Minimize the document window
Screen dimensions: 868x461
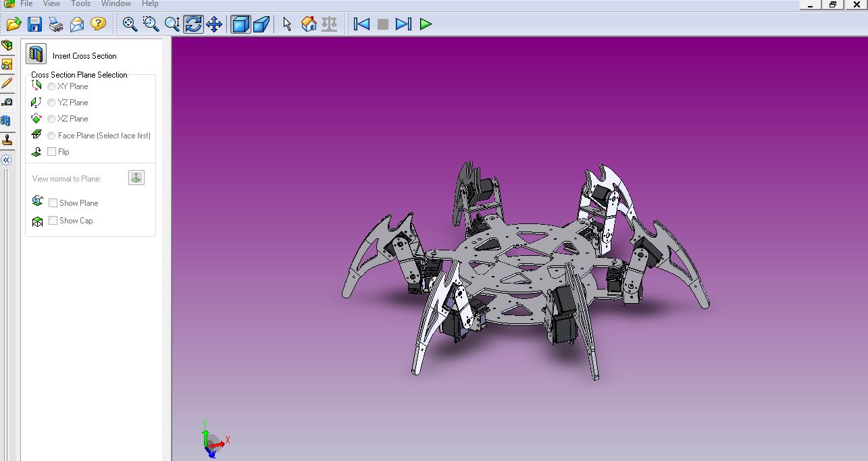pos(809,4)
